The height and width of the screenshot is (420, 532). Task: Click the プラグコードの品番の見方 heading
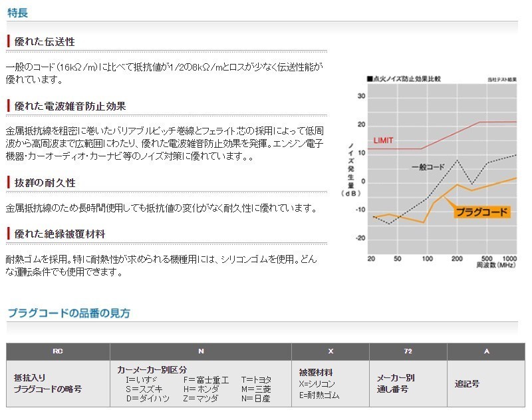pos(69,313)
